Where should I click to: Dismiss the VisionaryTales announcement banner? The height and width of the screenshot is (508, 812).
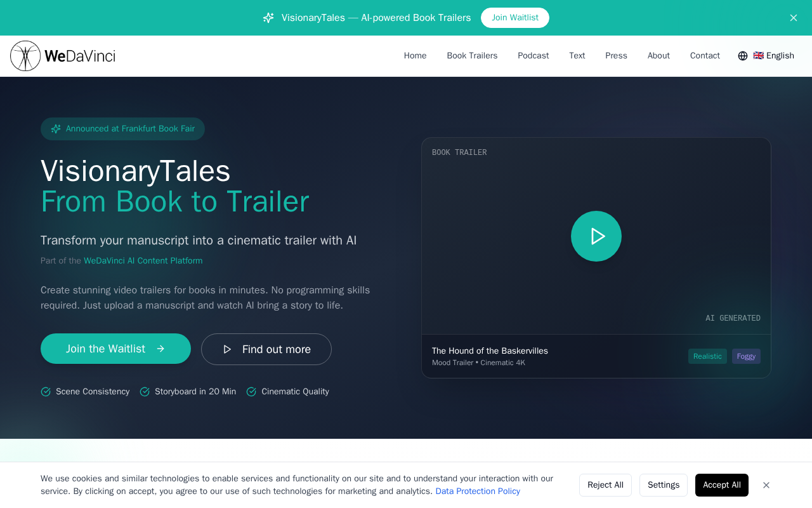point(794,18)
